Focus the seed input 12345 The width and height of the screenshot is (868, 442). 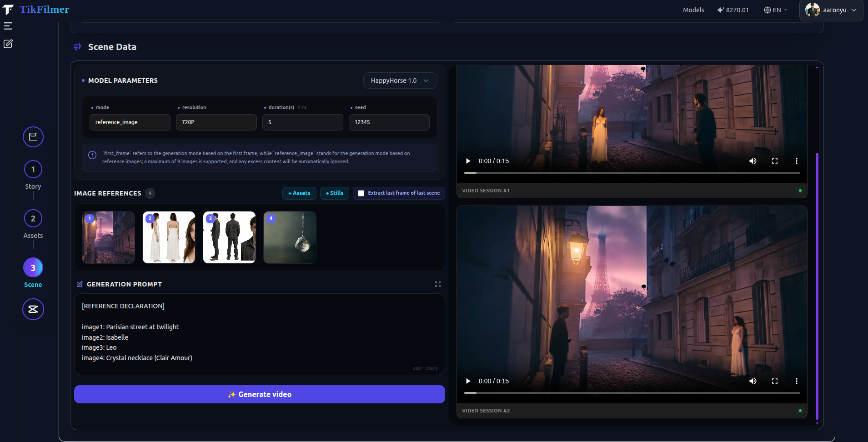point(389,122)
